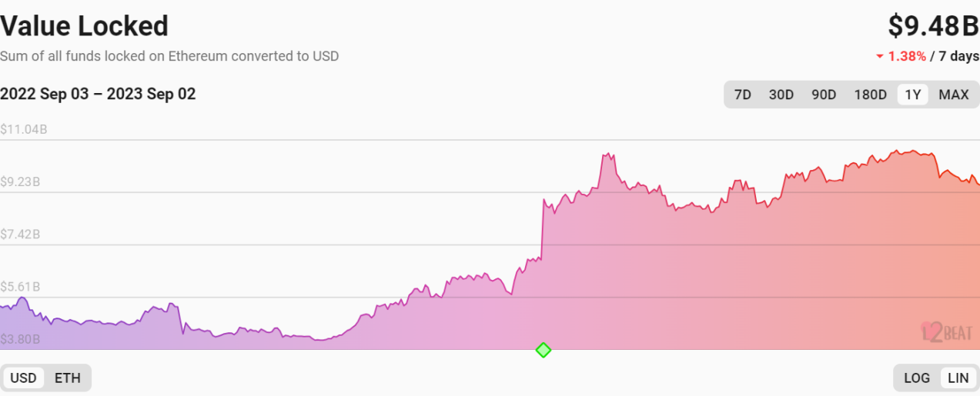The height and width of the screenshot is (396, 980).
Task: Switch to LIN linear scale
Action: click(x=958, y=378)
